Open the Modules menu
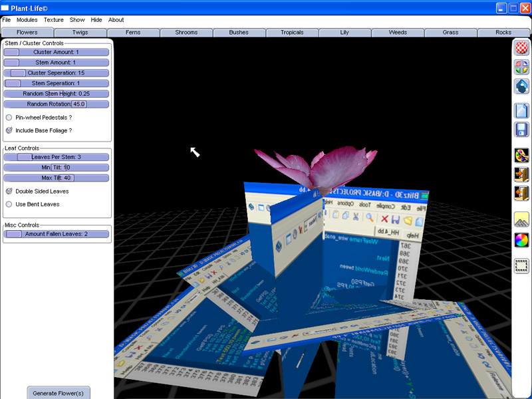Screen dimensions: 532x399 click(27, 20)
